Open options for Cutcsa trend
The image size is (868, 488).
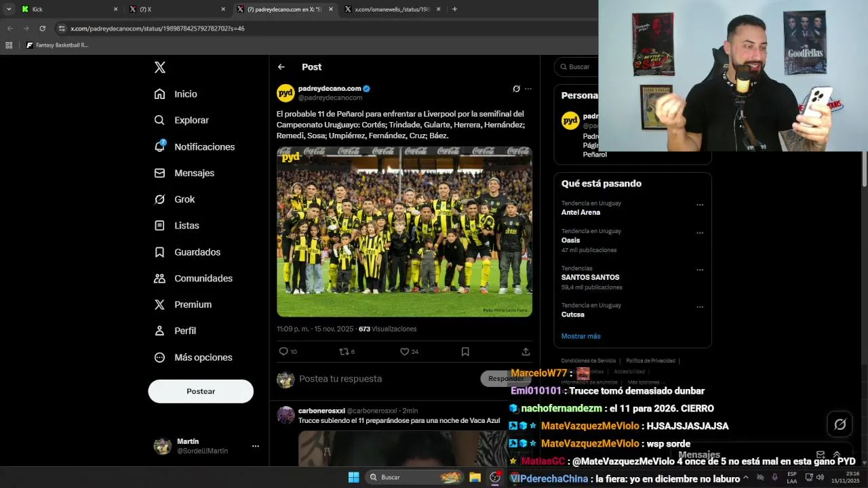(x=700, y=307)
